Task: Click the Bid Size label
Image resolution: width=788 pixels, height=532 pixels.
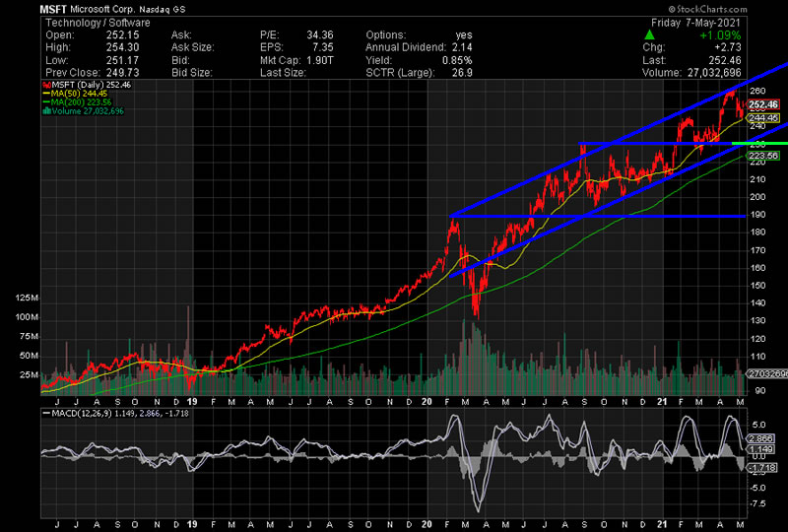Action: (192, 73)
